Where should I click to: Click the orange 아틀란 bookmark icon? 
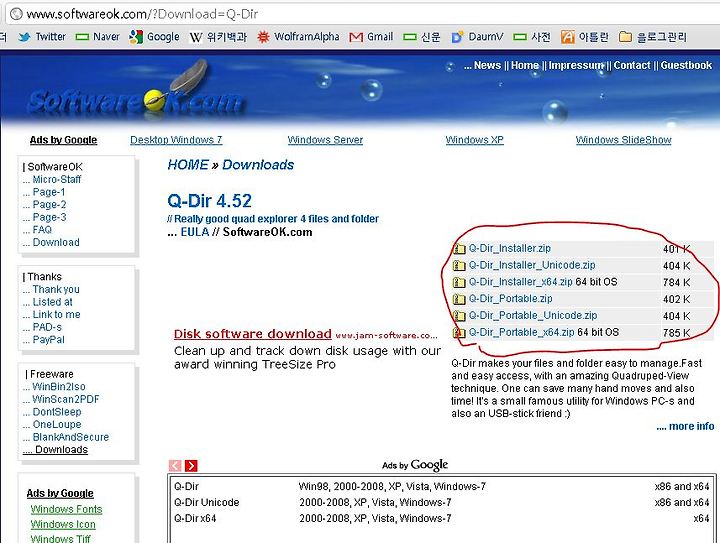568,37
